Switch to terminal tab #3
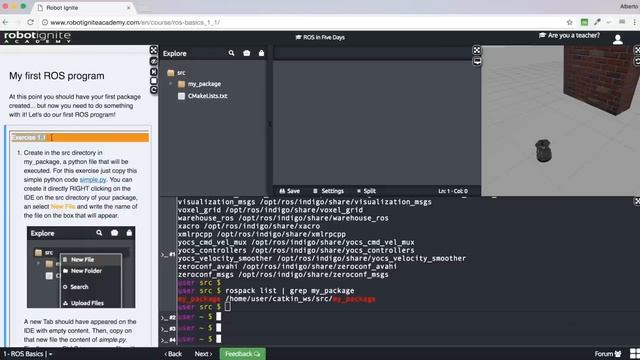Image resolution: width=640 pixels, height=360 pixels. coord(168,329)
